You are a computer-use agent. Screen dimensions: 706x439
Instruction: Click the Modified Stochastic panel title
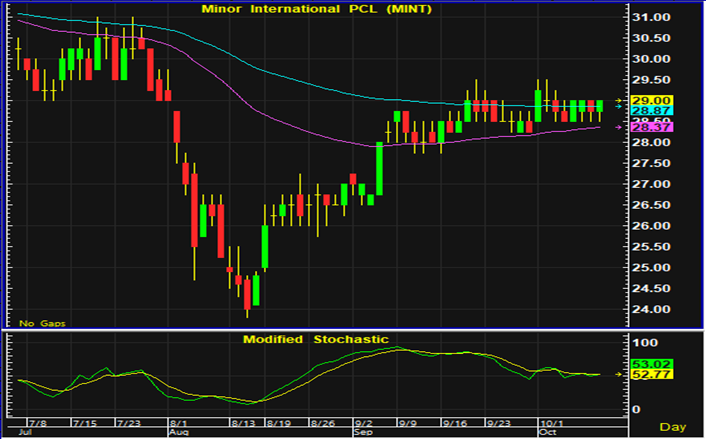tap(316, 339)
